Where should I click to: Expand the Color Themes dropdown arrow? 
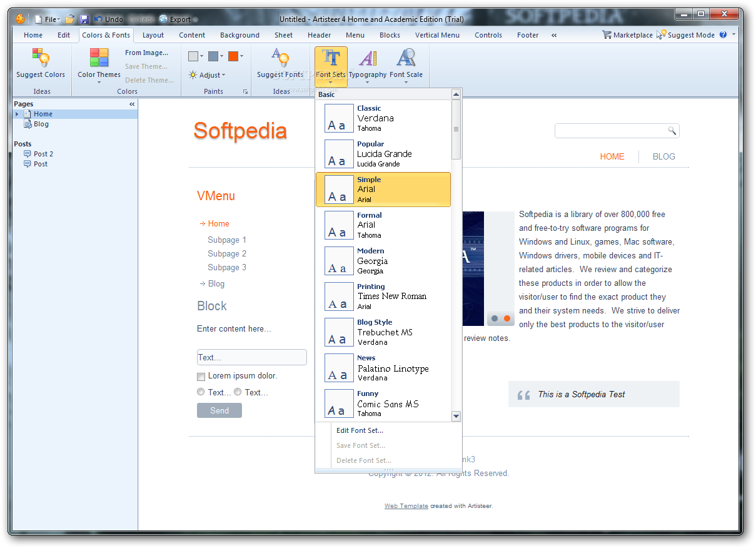click(99, 82)
